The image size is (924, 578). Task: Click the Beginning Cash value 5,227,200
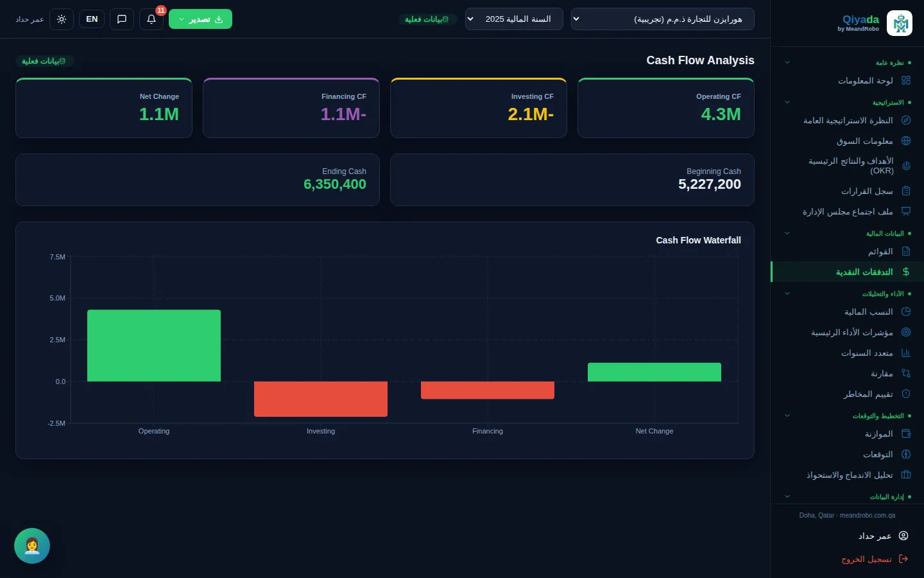(710, 184)
